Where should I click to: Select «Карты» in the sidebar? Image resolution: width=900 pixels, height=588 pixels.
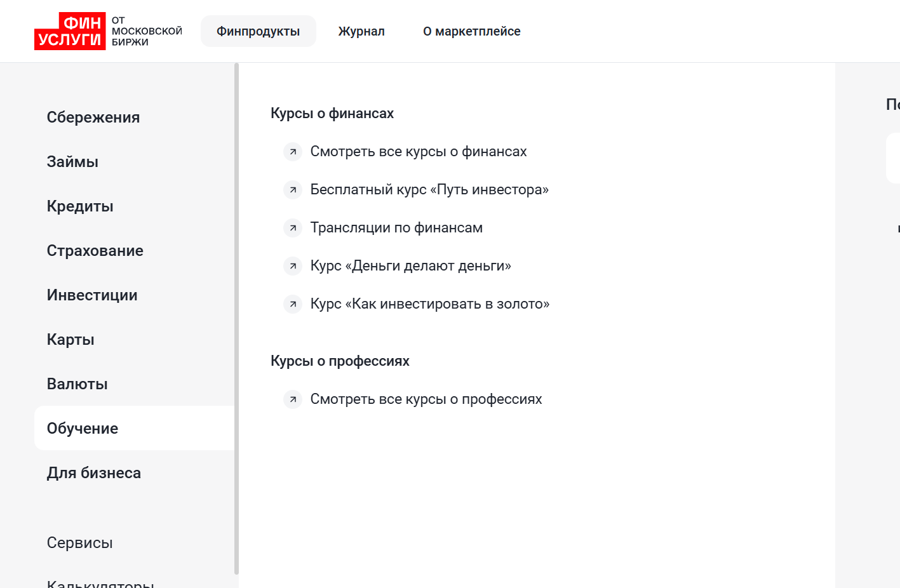[x=71, y=339]
